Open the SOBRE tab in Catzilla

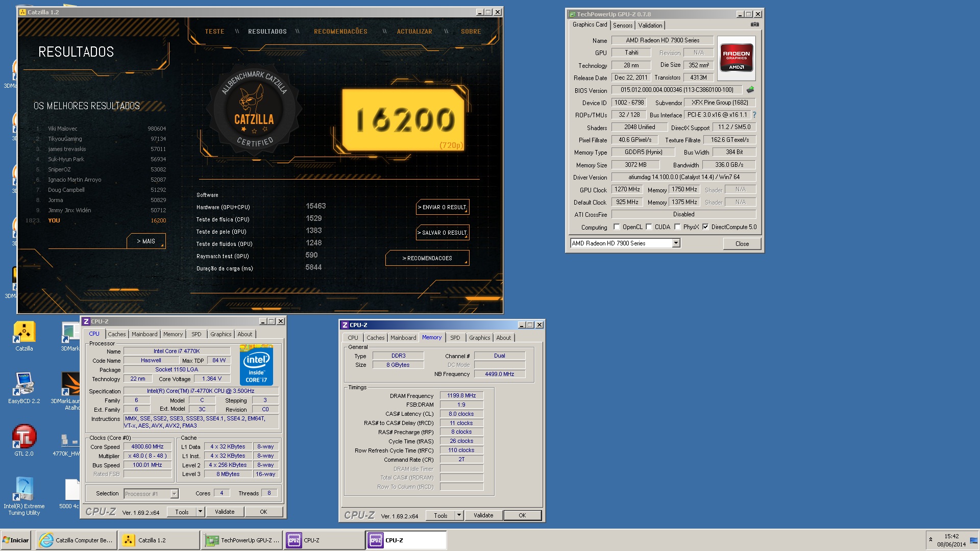[x=471, y=32]
